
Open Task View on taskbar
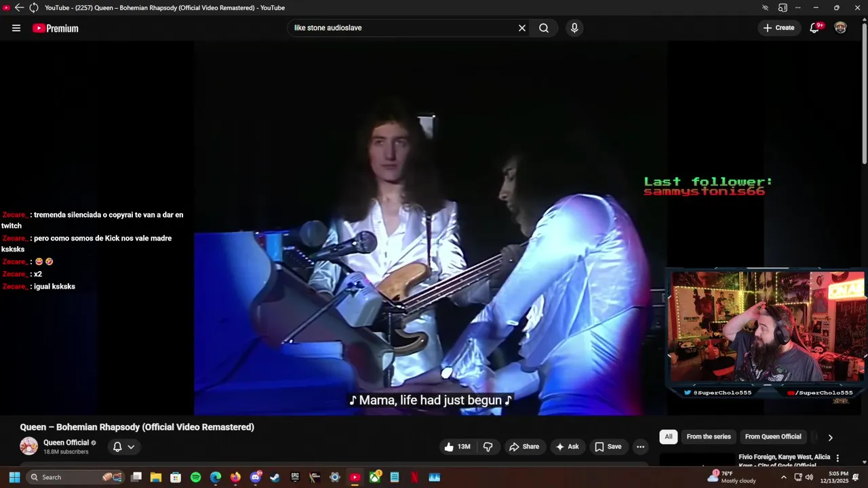coord(136,477)
